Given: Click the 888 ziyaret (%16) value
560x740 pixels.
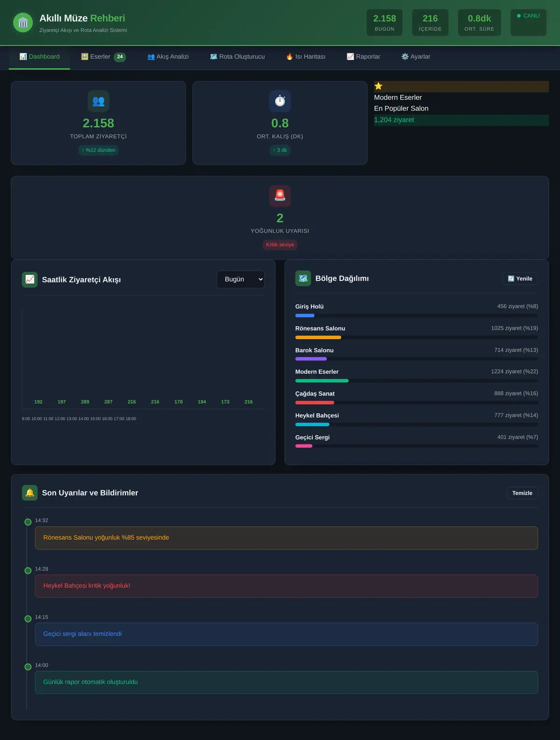Looking at the screenshot, I should (516, 394).
